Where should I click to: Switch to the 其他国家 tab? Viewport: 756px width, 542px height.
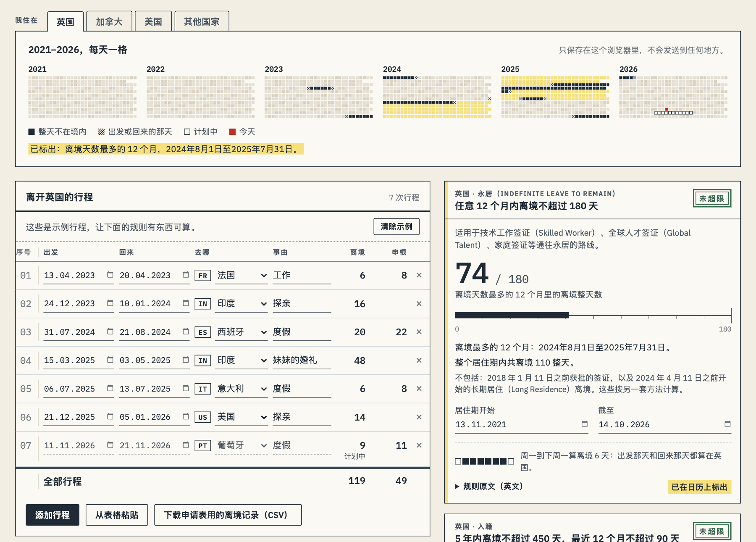pos(202,21)
